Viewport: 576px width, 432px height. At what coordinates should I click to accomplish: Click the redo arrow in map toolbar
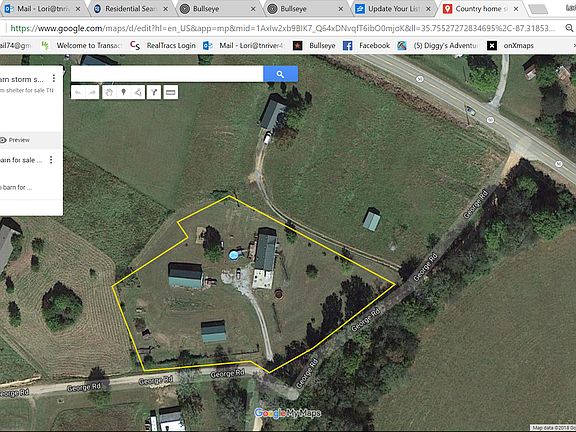point(92,92)
